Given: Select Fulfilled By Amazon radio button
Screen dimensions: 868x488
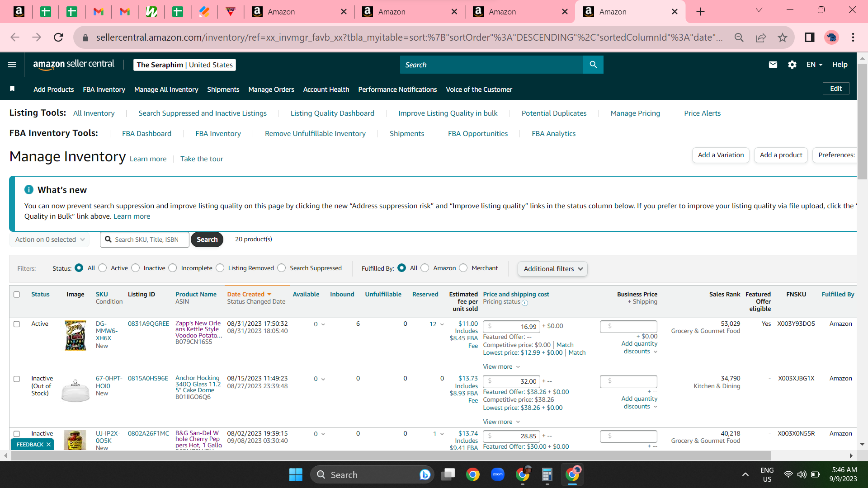Looking at the screenshot, I should pyautogui.click(x=425, y=268).
